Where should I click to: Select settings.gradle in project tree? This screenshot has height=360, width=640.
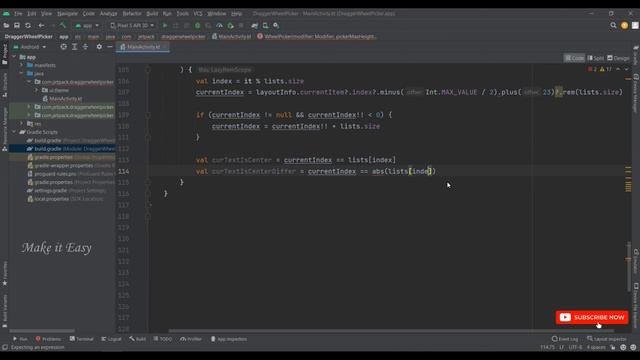tap(66, 191)
